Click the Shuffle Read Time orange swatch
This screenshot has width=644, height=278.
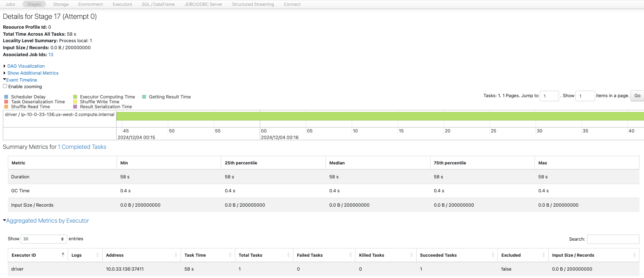click(6, 107)
